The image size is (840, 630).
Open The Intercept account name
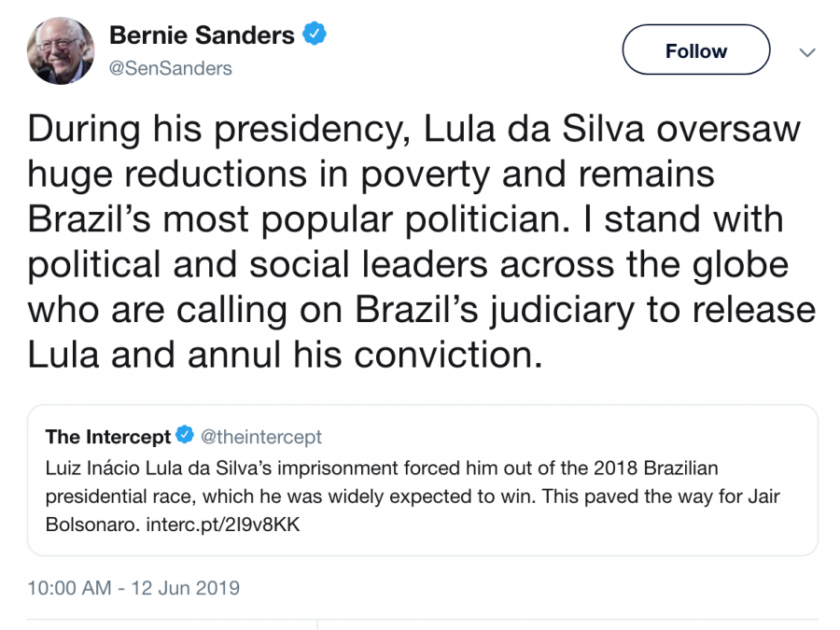coord(108,436)
